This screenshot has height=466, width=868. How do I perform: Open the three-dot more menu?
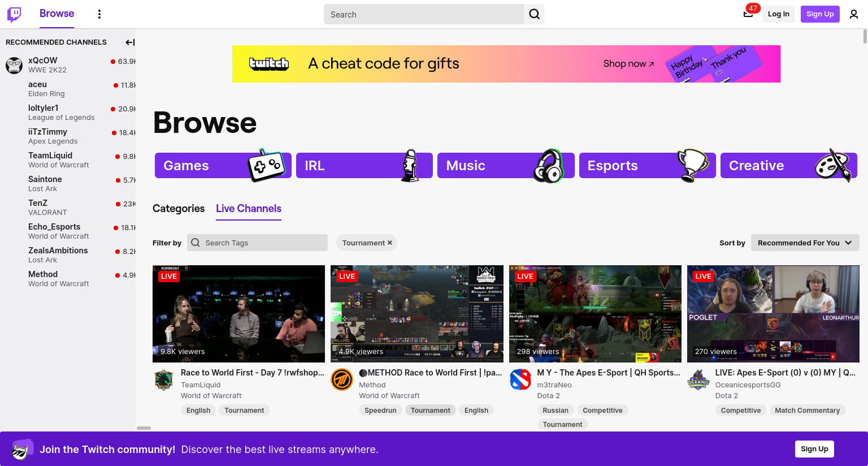[x=99, y=14]
